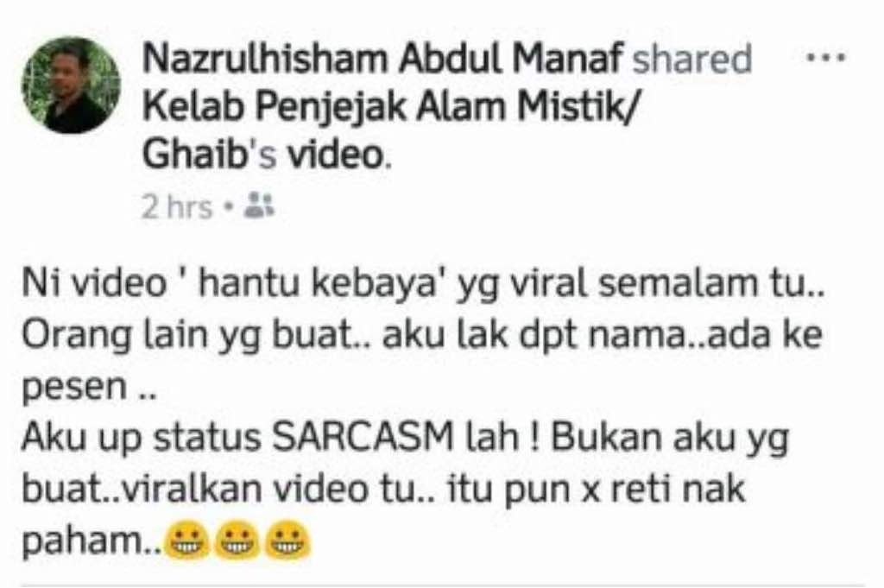884x588 pixels.
Task: Click the word 'paham..' before the emojis
Action: (92, 542)
